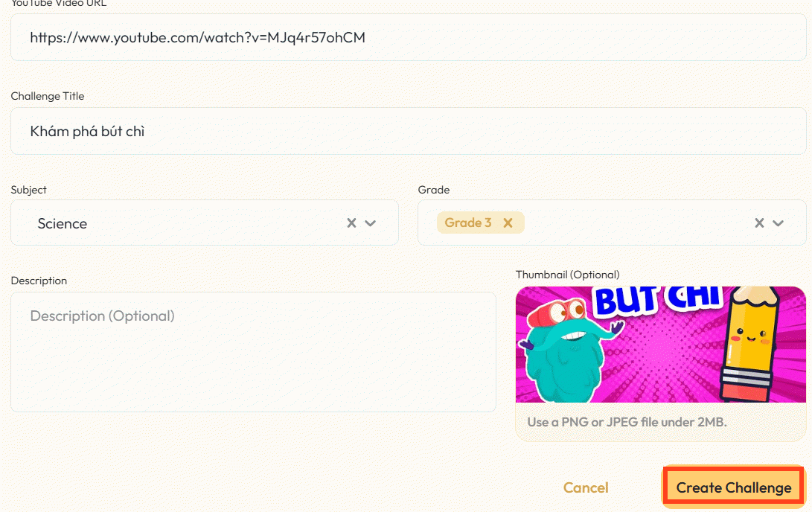
Task: Click the Grade 3 tag label
Action: (468, 223)
